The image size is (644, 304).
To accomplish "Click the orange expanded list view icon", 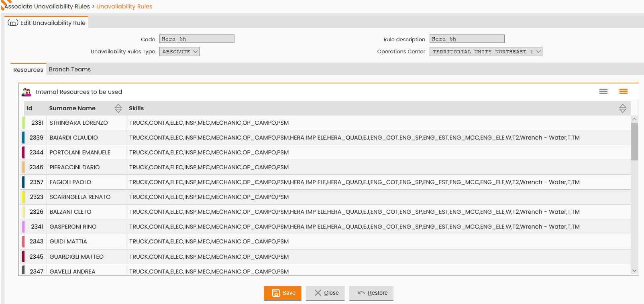I will click(x=623, y=91).
